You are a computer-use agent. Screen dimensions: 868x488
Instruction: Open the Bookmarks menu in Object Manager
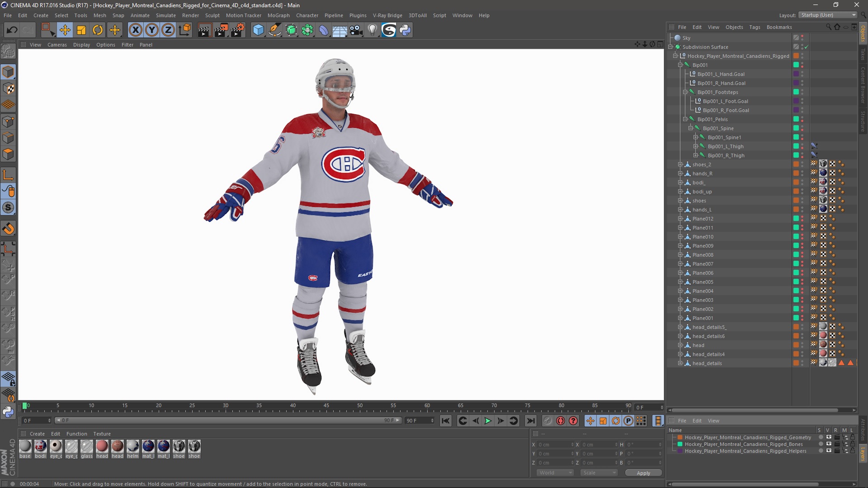(x=779, y=27)
